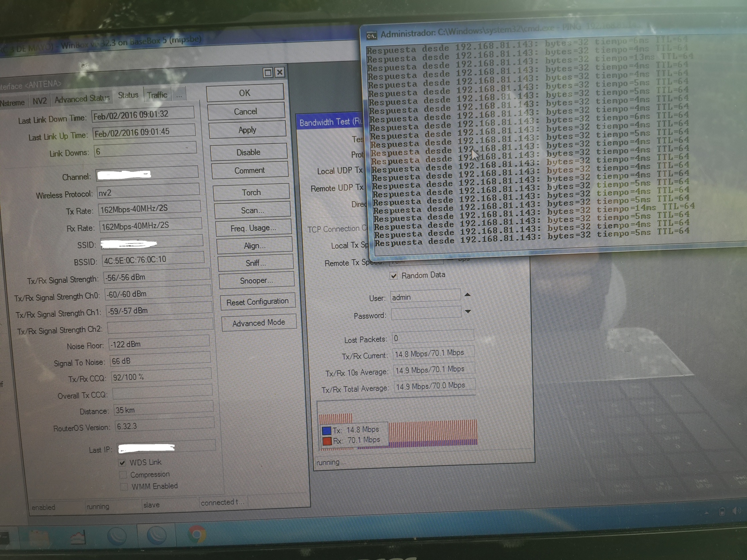Click the volume speaker tray icon
The height and width of the screenshot is (560, 747).
tap(736, 511)
